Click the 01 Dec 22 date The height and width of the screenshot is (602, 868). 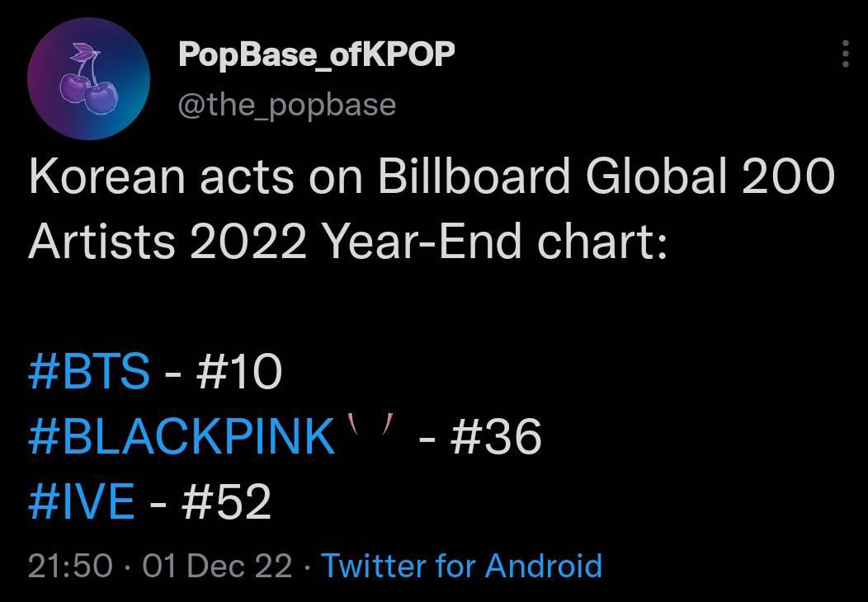coord(217,566)
